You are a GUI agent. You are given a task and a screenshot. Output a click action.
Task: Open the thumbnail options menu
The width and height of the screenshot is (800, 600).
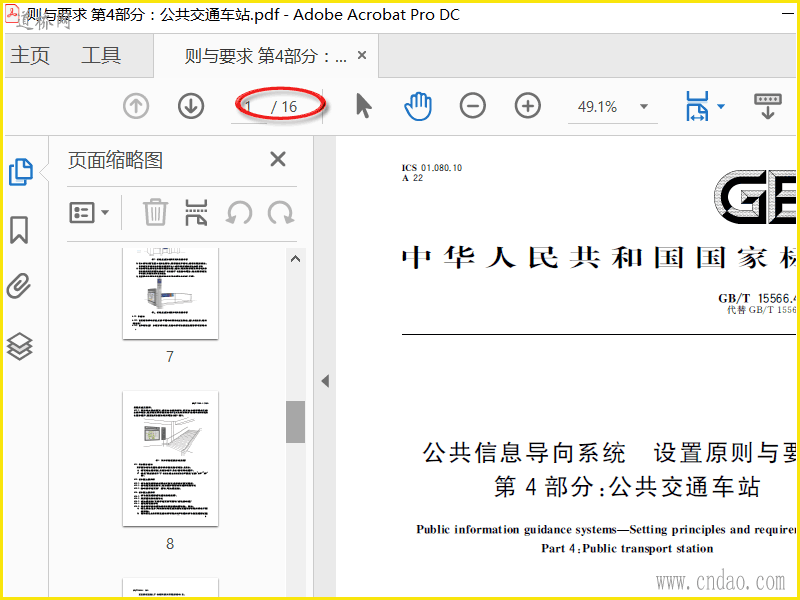tap(89, 212)
